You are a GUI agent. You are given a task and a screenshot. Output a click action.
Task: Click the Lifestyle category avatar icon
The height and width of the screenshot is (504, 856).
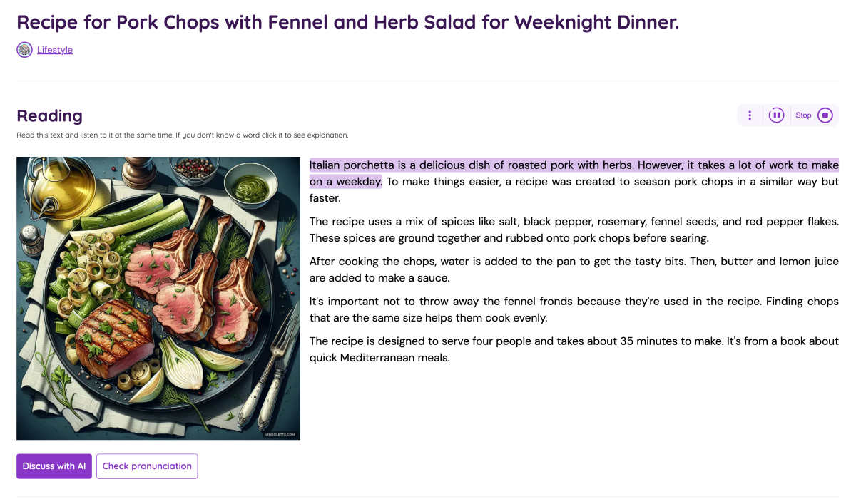point(25,50)
